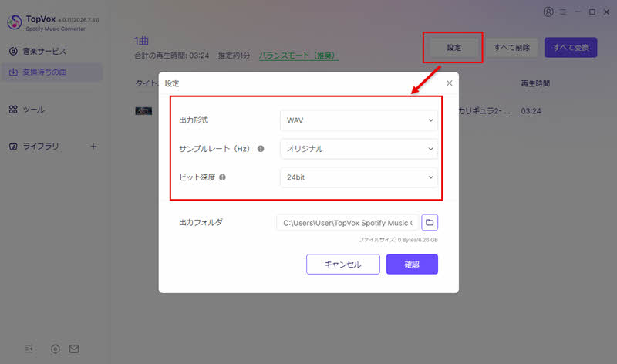The image size is (617, 364).
Task: Click the 変換待ちの曲 download icon
Action: pyautogui.click(x=13, y=72)
